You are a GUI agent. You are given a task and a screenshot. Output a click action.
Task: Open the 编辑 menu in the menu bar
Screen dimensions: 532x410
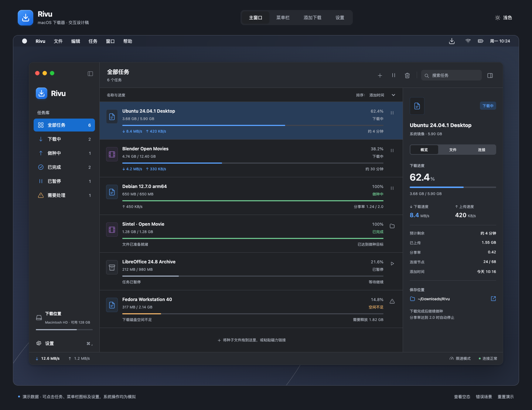click(x=76, y=41)
